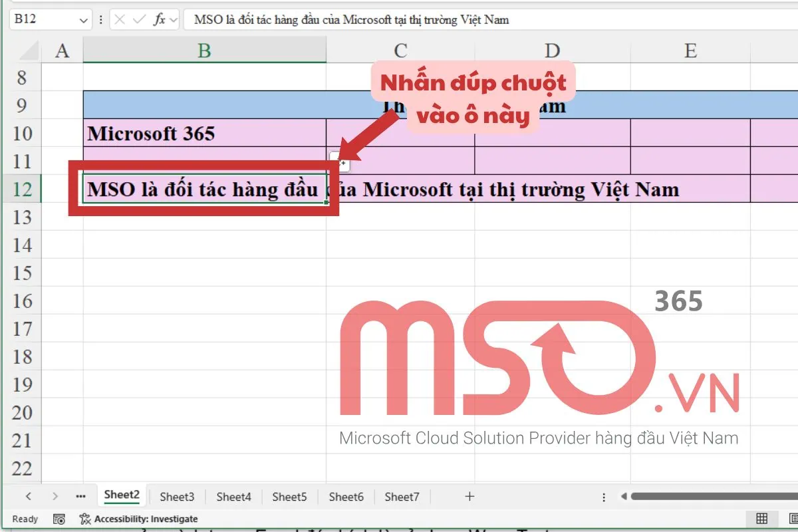Open the Sheet4 tab

pos(233,496)
